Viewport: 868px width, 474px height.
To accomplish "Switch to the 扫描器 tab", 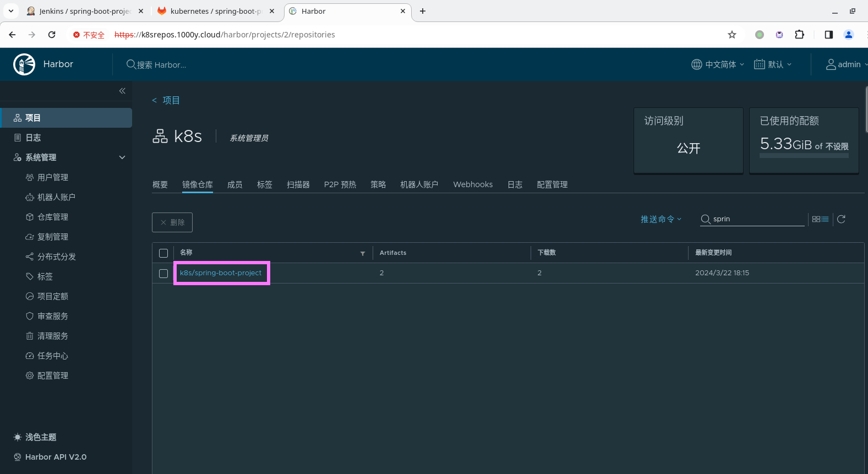I will tap(298, 184).
